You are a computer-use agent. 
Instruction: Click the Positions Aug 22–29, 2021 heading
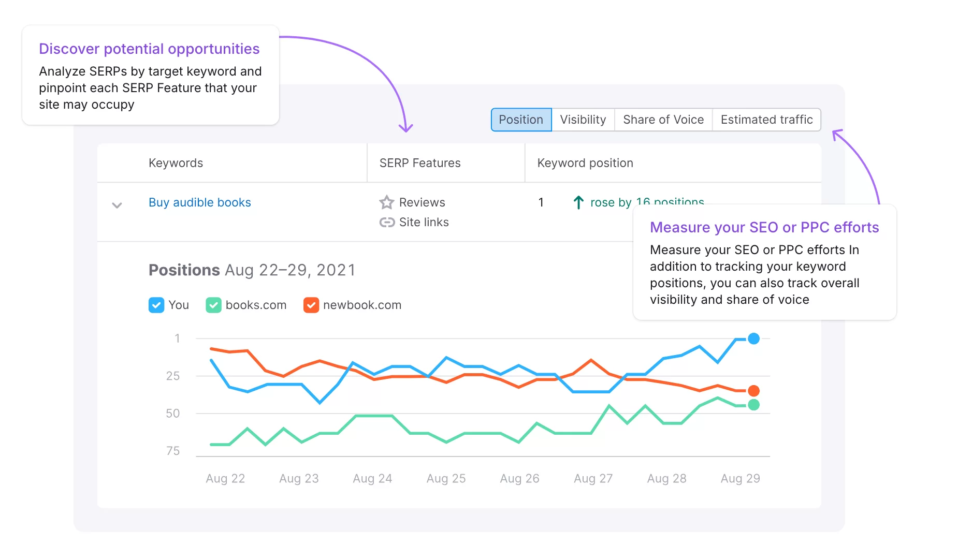pos(252,270)
